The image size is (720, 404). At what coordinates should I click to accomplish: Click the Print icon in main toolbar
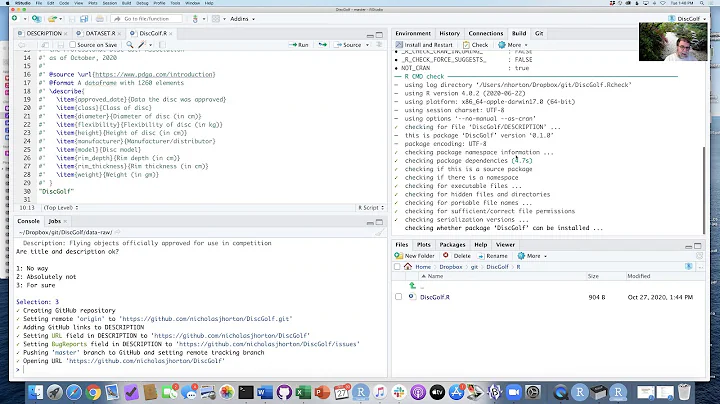[x=100, y=19]
